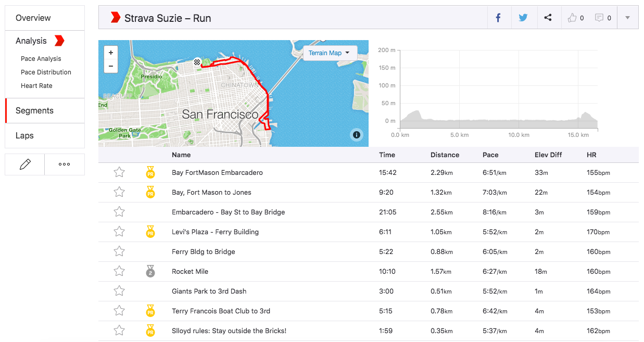Open the Pace Distribution page
Screen dimensions: 644x342
46,72
